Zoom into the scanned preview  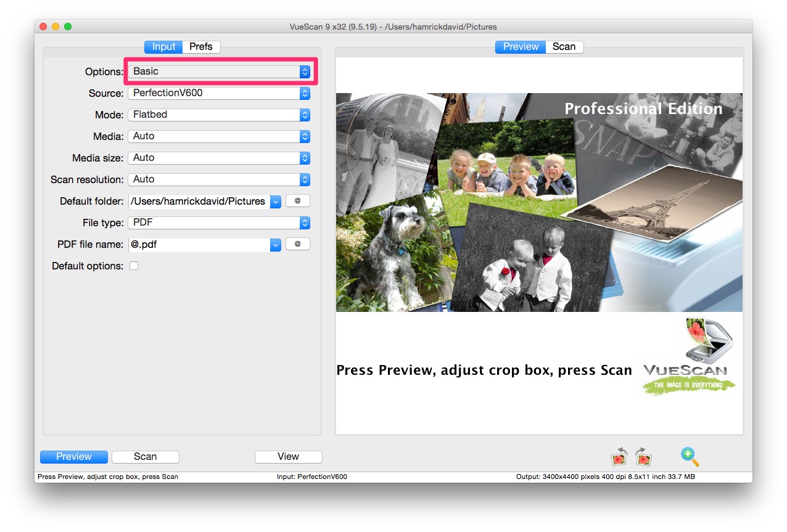pos(689,456)
